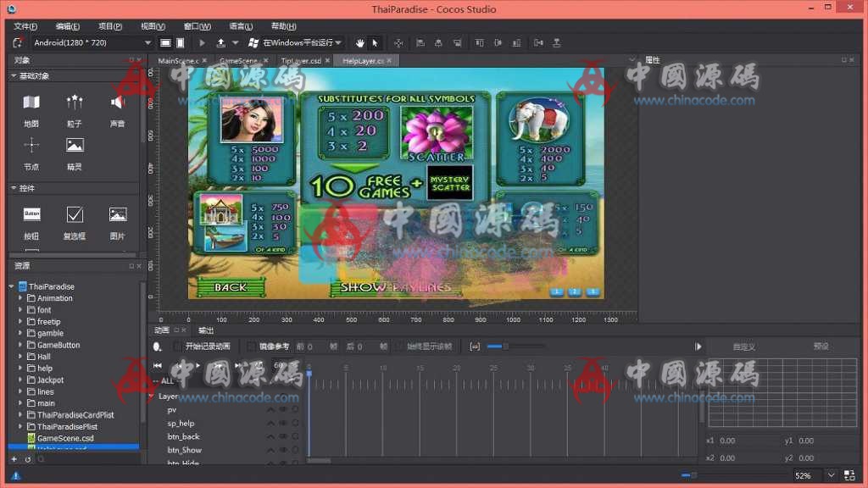Add an Image (图片) widget
The width and height of the screenshot is (868, 488).
(x=117, y=223)
